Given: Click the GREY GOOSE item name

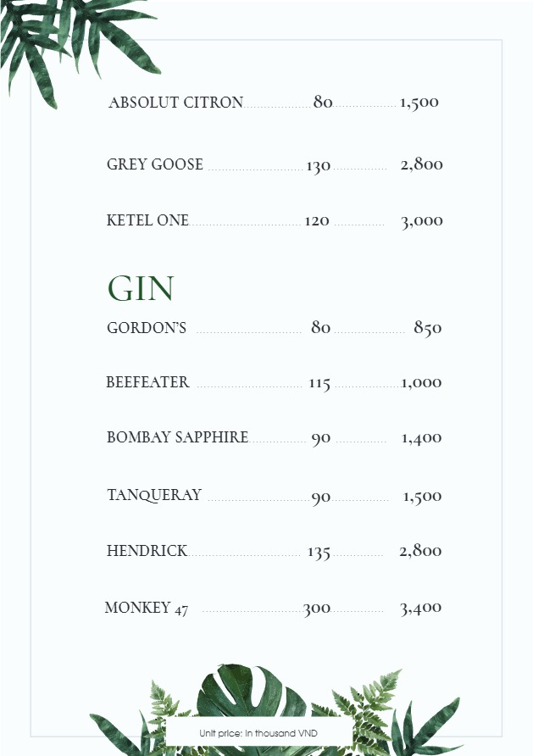Looking at the screenshot, I should coord(155,164).
